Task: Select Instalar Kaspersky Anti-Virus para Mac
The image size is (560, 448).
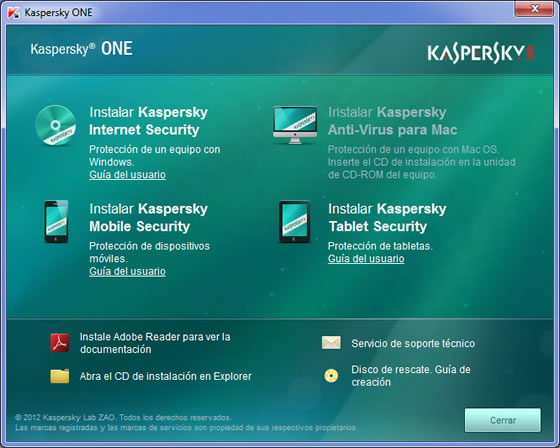Action: tap(392, 121)
